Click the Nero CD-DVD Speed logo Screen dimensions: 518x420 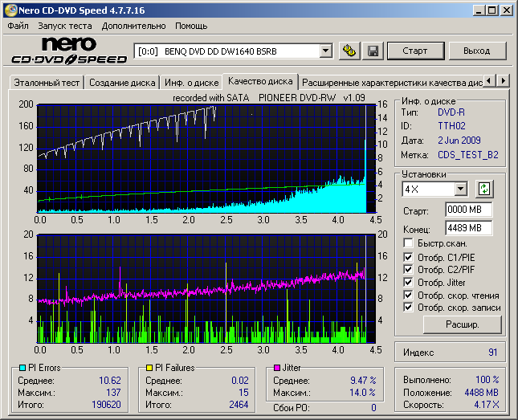tap(67, 51)
